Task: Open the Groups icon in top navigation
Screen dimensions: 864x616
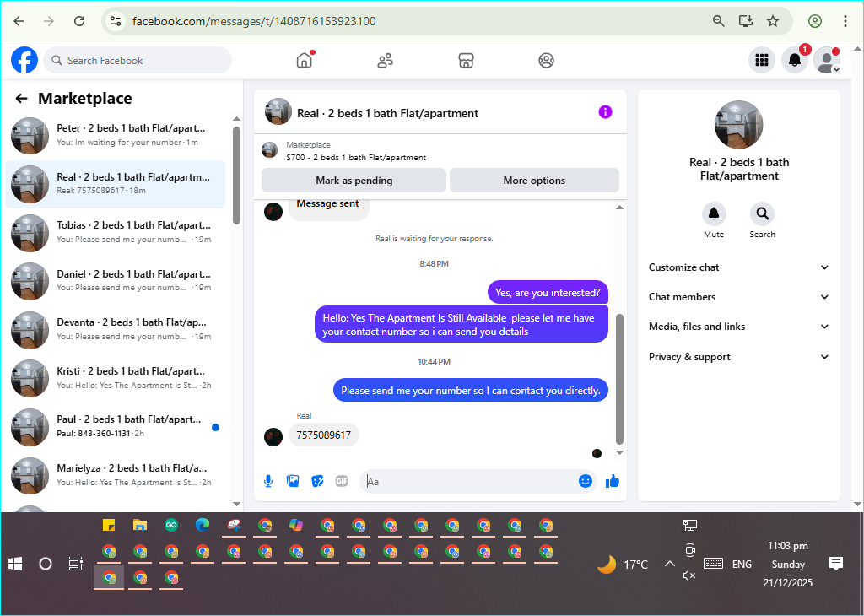Action: 546,60
